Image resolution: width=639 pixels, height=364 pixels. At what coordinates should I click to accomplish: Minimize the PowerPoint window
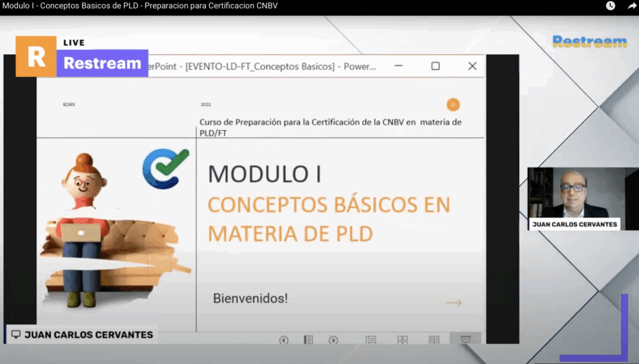[399, 66]
